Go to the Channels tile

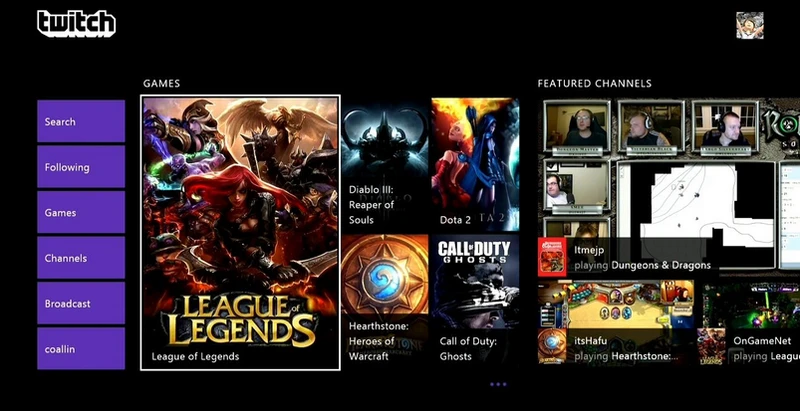(x=81, y=258)
